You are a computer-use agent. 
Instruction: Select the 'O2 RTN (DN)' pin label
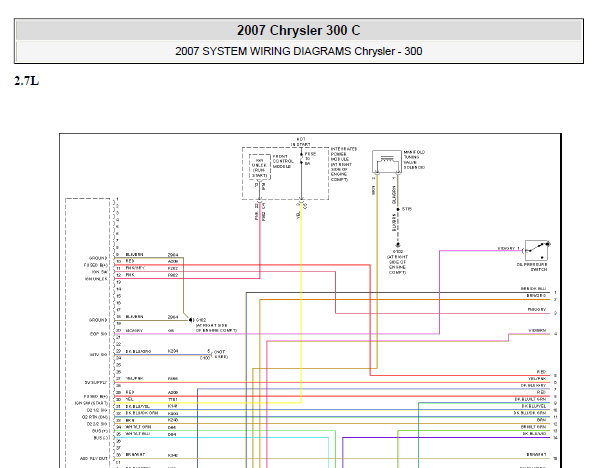click(x=95, y=417)
